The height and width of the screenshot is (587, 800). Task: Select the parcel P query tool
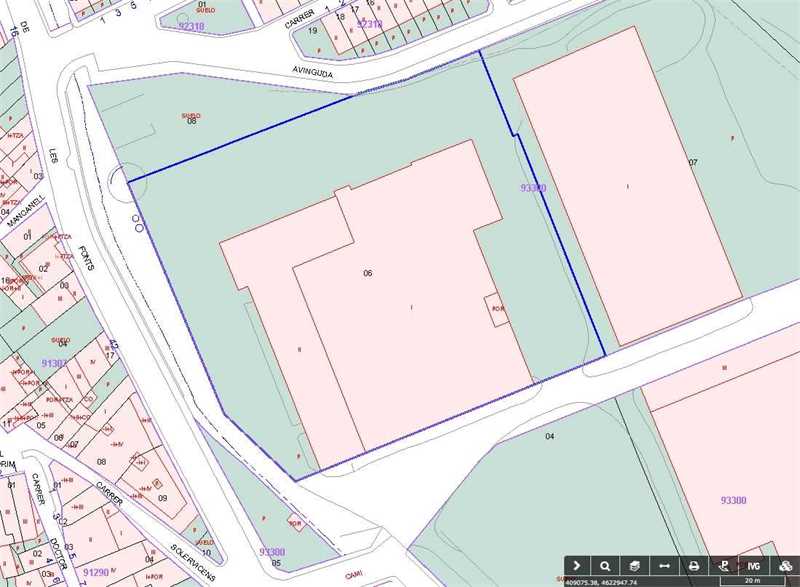724,565
